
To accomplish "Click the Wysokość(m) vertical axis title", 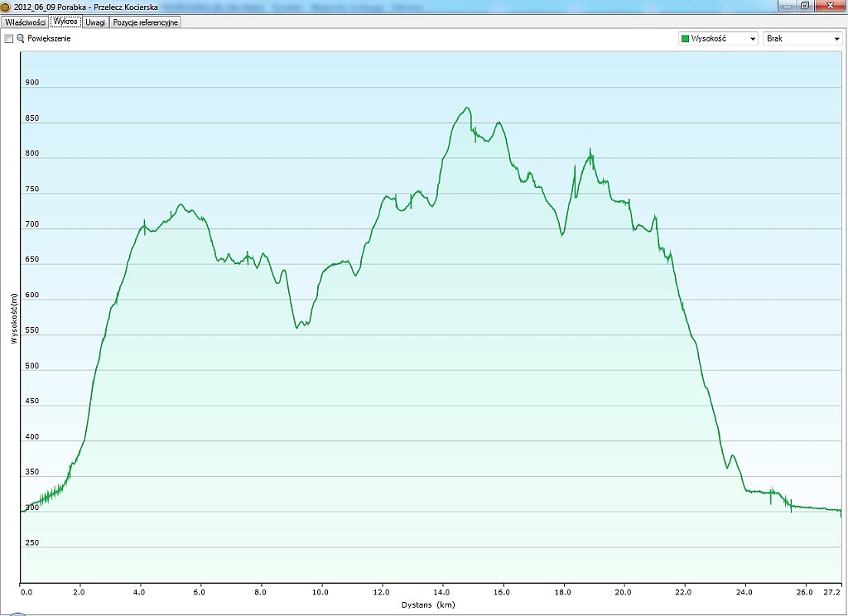I will point(14,319).
